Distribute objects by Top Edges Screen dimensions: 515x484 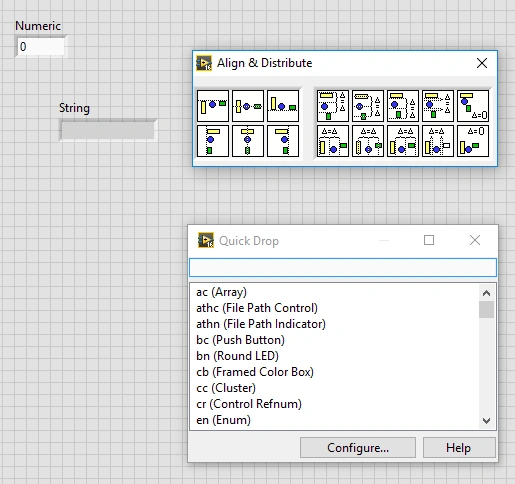tap(333, 106)
